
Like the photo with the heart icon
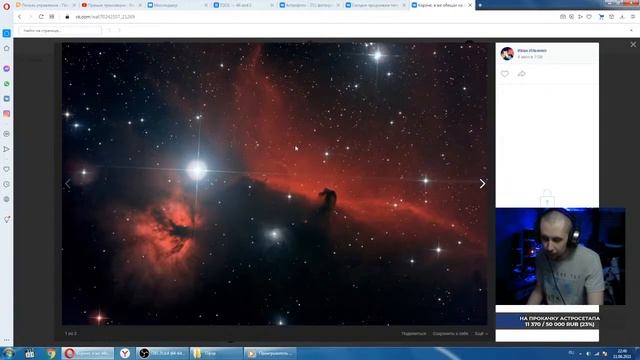pos(505,74)
